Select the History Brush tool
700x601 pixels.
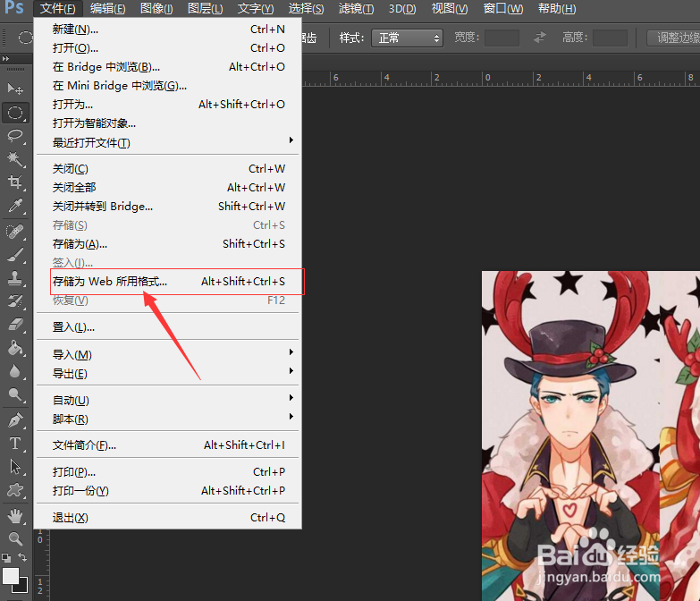pos(15,301)
